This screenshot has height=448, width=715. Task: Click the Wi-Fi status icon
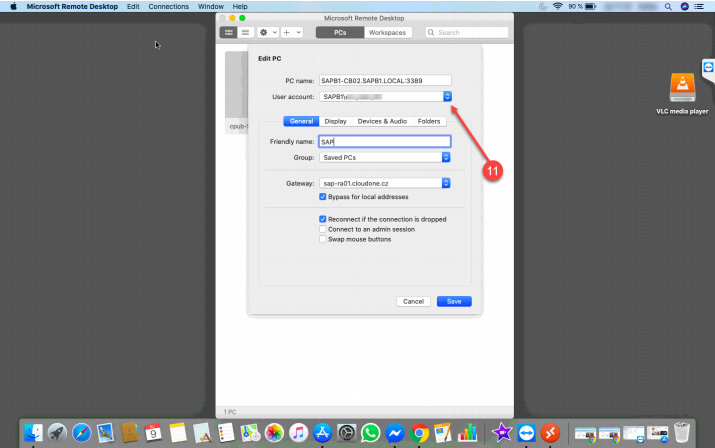point(557,6)
